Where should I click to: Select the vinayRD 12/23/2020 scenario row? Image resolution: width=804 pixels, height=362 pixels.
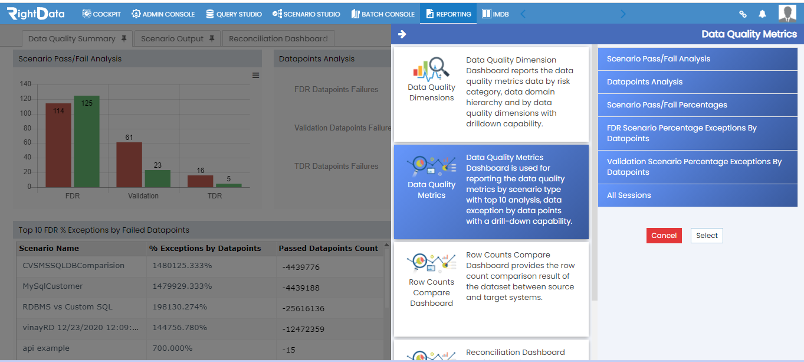pos(200,328)
